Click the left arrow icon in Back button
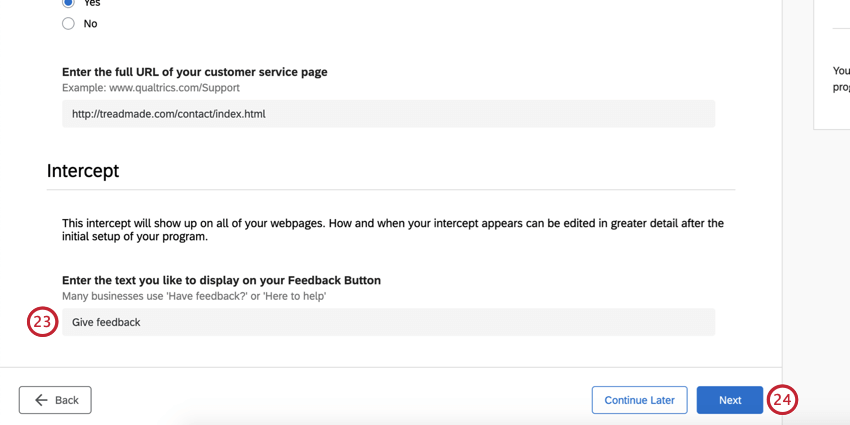The width and height of the screenshot is (850, 425). [x=41, y=400]
